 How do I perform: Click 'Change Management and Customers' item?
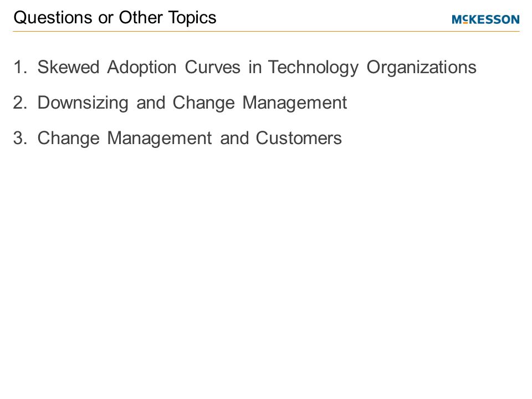point(190,138)
